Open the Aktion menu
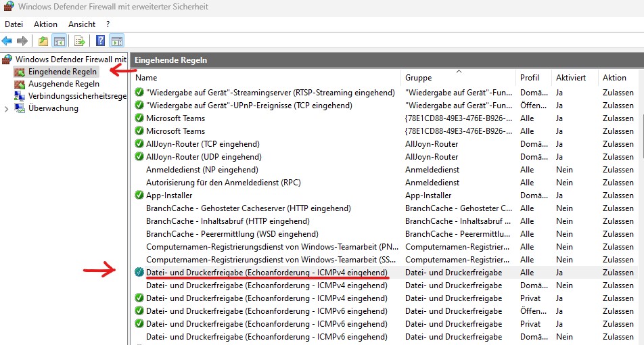Screen dimensions: 644x345 pos(45,24)
